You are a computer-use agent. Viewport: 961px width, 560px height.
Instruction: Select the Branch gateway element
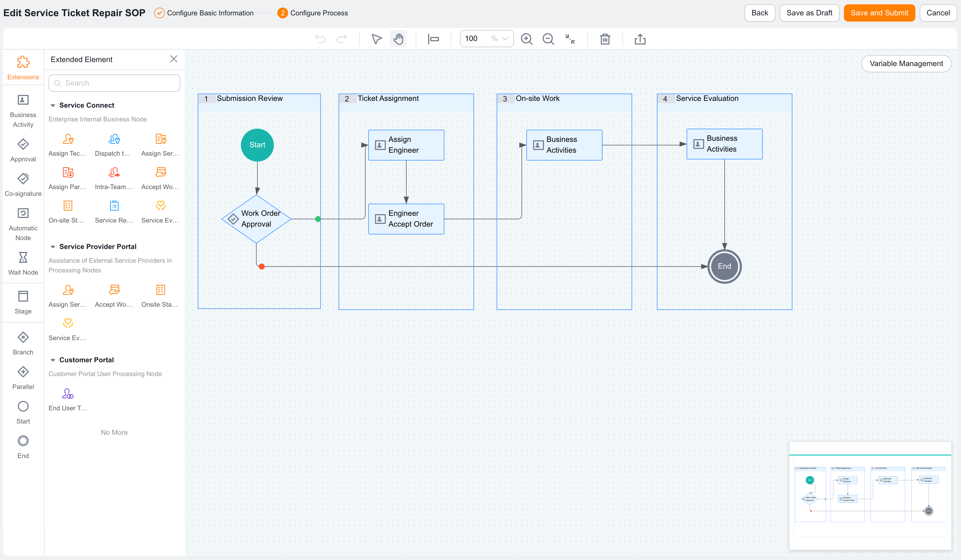[23, 343]
